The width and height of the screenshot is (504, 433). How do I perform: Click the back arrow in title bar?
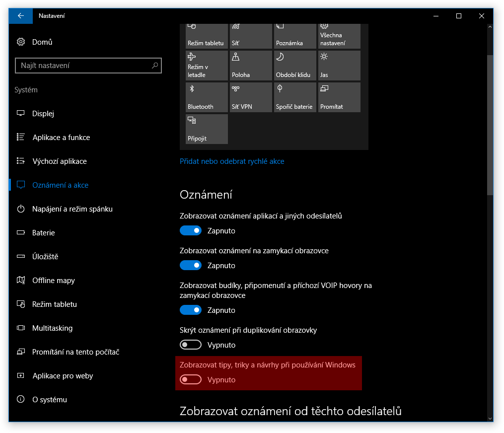pos(21,16)
